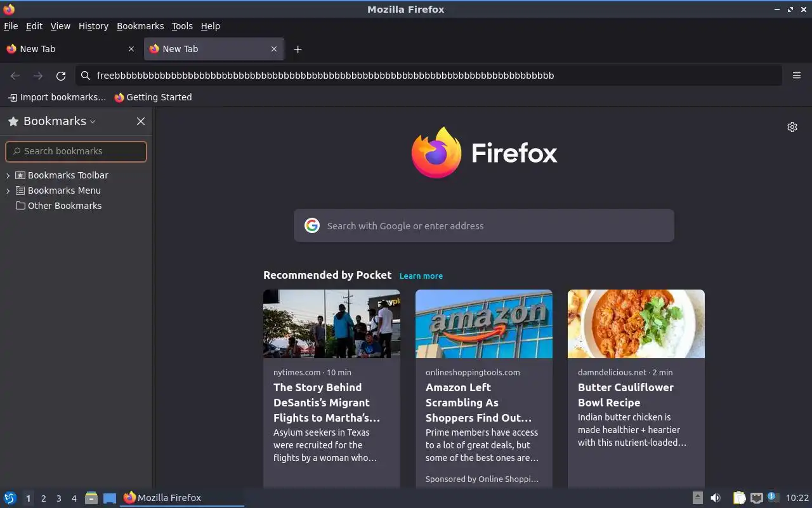Open the Bookmarks menu
This screenshot has width=812, height=508.
(140, 26)
